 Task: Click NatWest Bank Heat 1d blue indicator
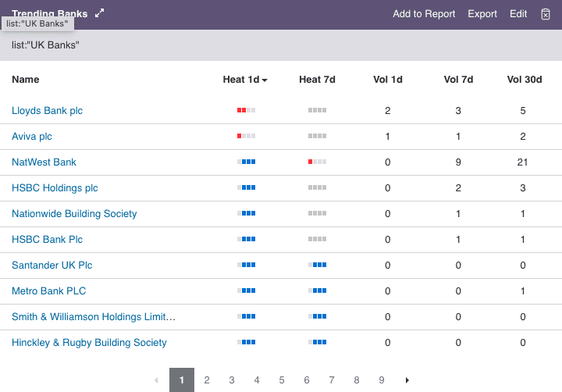click(x=246, y=162)
